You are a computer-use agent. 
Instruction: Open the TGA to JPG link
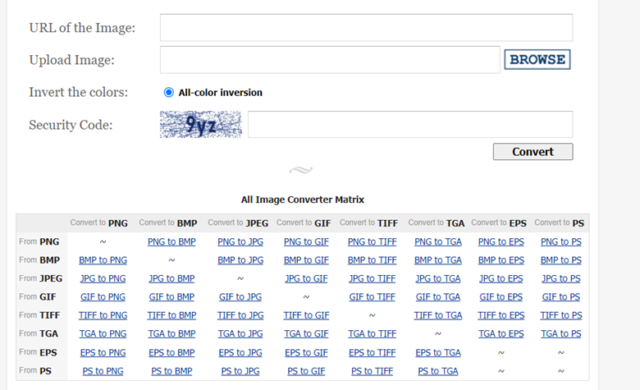click(x=240, y=334)
